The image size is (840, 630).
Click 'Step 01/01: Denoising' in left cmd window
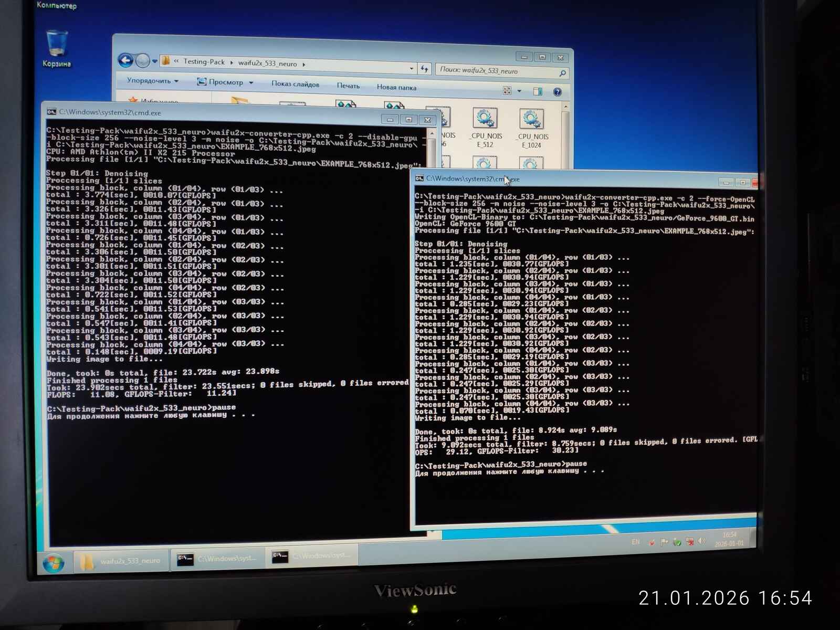[97, 173]
